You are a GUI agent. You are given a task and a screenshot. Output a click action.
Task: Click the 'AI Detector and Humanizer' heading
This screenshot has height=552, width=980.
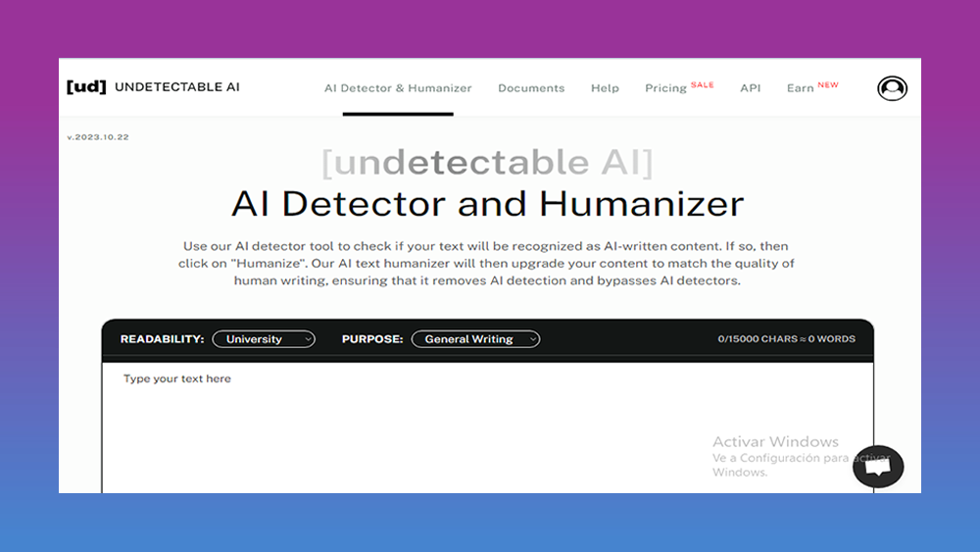[x=487, y=204]
